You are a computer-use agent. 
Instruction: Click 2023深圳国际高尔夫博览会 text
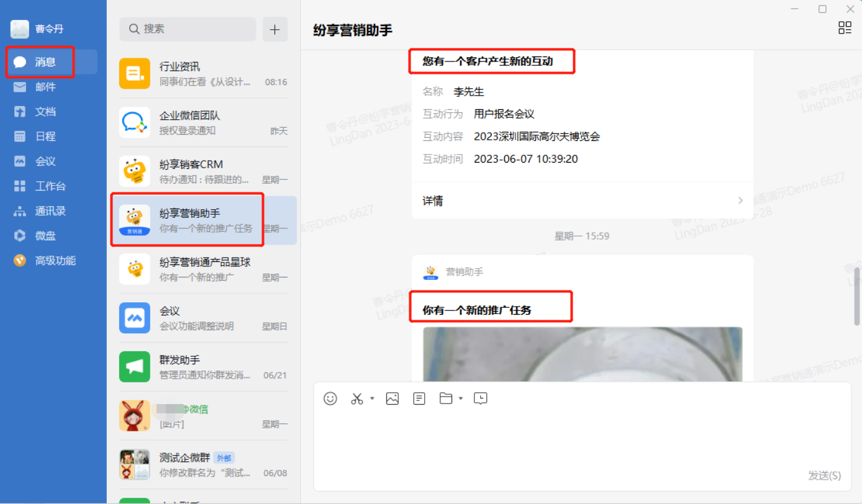click(x=537, y=137)
